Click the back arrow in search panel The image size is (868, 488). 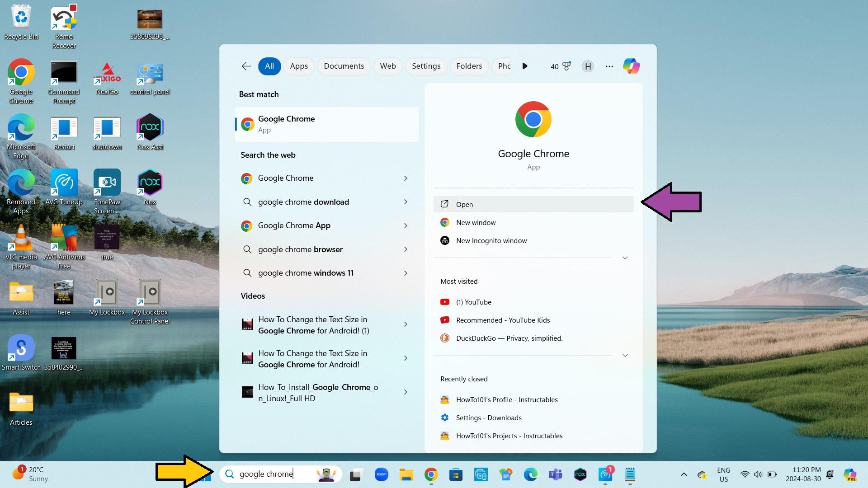click(x=246, y=66)
